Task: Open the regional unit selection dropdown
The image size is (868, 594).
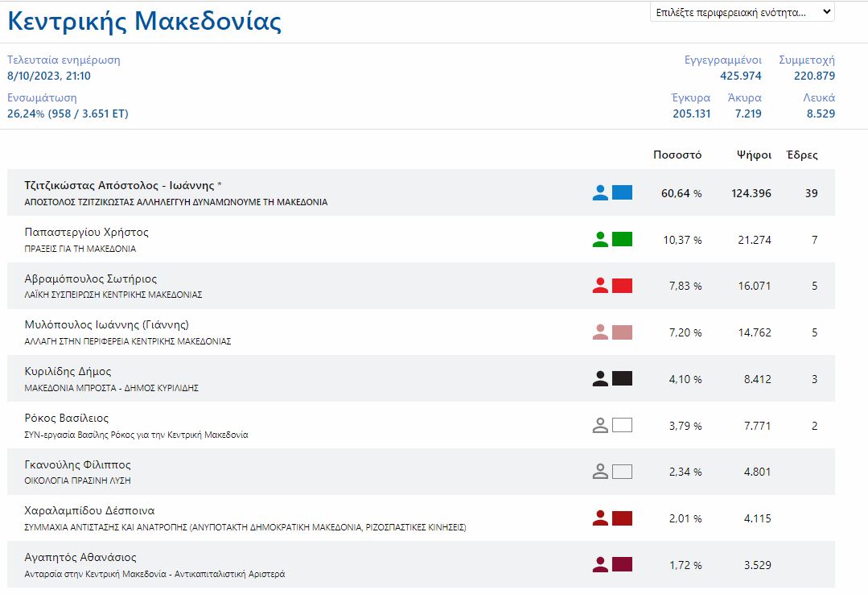Action: 742,12
